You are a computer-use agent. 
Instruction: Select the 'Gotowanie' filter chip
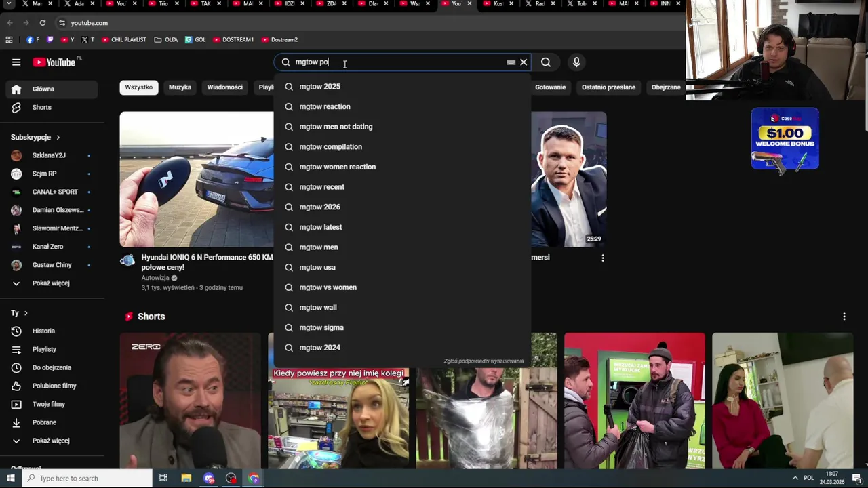point(550,87)
